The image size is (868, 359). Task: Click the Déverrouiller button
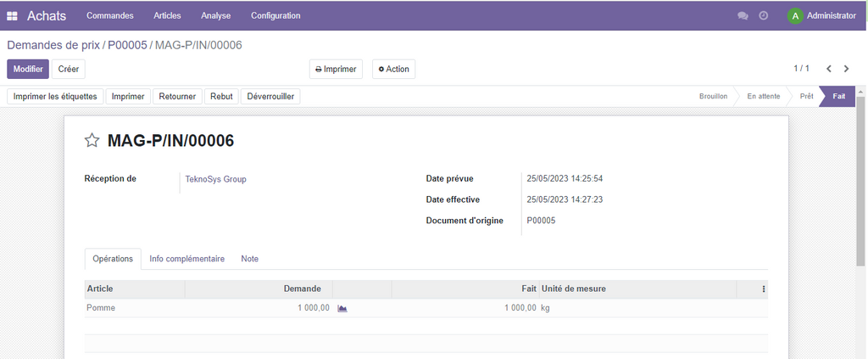pos(270,97)
